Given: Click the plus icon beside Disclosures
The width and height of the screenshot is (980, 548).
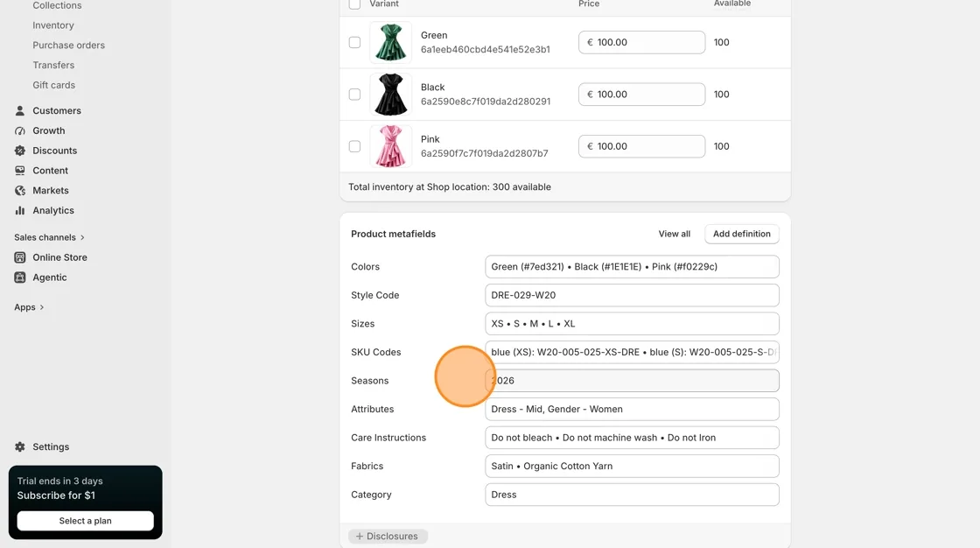Looking at the screenshot, I should click(x=360, y=536).
